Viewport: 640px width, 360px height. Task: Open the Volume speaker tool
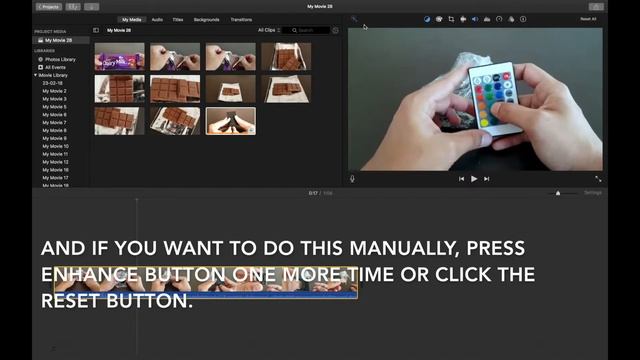coord(475,19)
